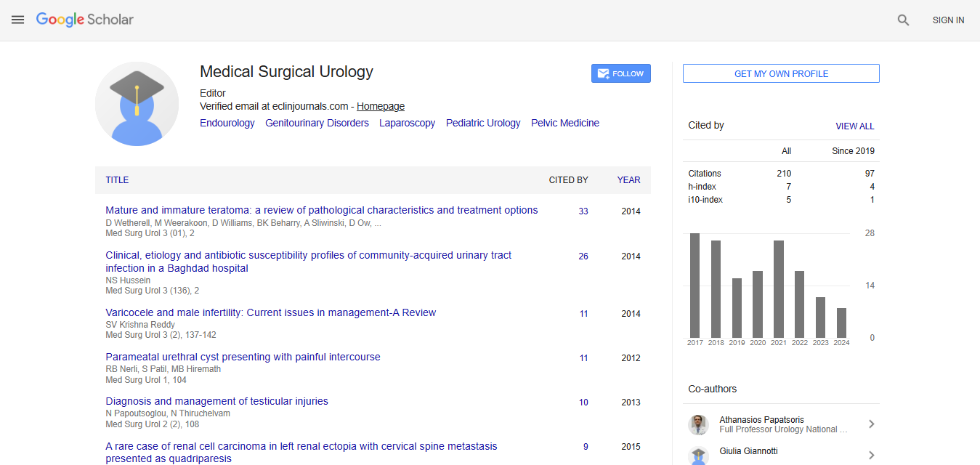Screen dimensions: 980x465
Task: Select the Endourology interest tag
Action: point(227,123)
